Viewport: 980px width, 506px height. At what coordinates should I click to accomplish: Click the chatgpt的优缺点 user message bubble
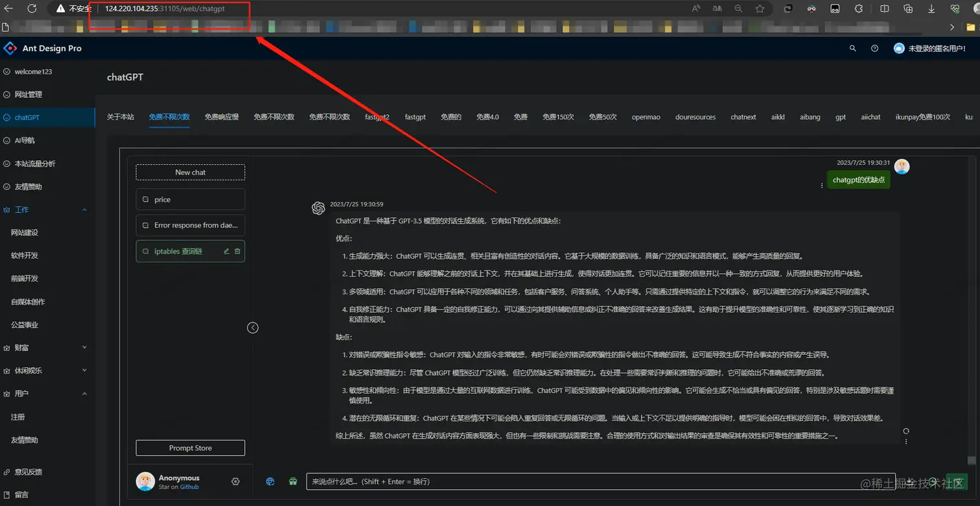point(859,180)
